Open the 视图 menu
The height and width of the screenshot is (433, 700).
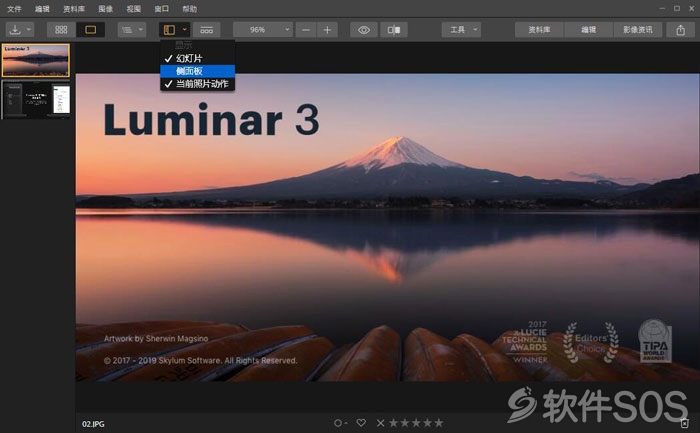(x=133, y=8)
